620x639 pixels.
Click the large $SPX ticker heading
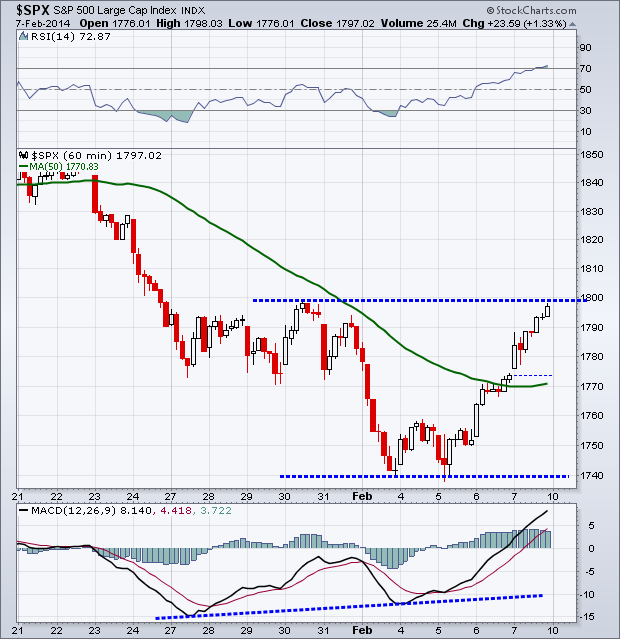coord(29,10)
